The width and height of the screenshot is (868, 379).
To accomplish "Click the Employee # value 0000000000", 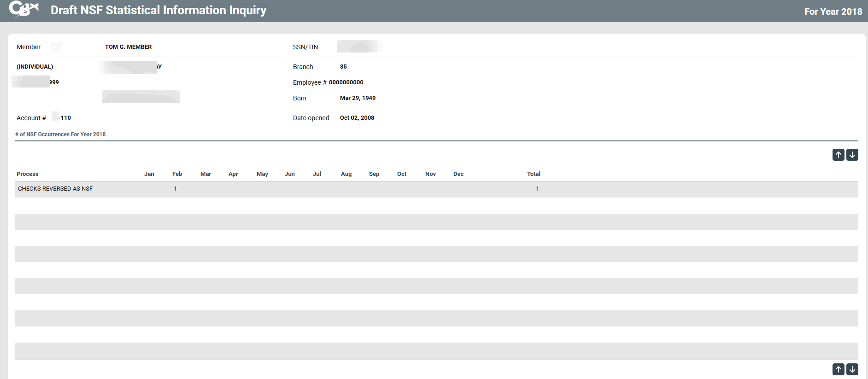I will coord(346,82).
